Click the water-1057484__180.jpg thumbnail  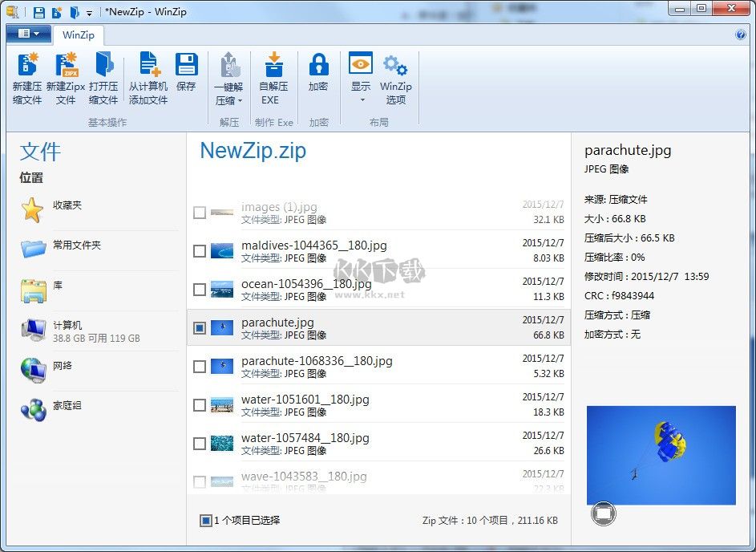(222, 444)
